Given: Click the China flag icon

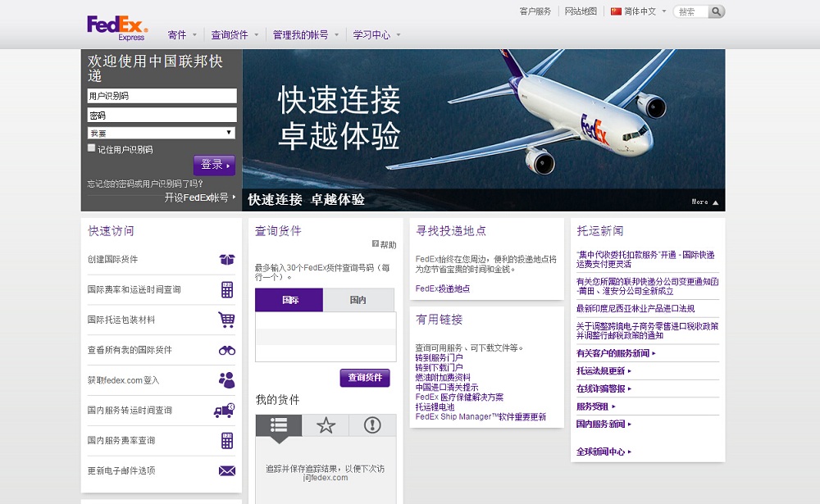Looking at the screenshot, I should [616, 11].
